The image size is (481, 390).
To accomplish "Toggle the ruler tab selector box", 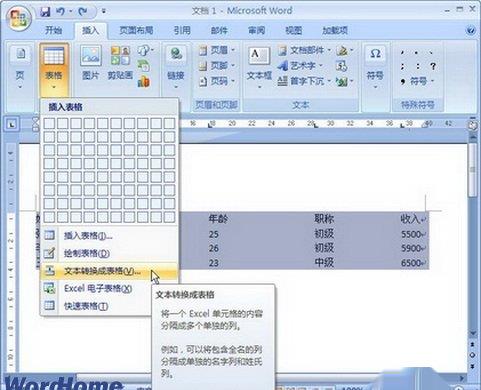I will tap(12, 125).
